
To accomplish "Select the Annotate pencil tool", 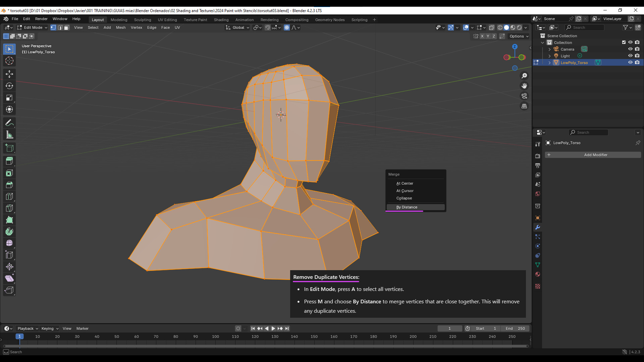I will click(x=9, y=123).
